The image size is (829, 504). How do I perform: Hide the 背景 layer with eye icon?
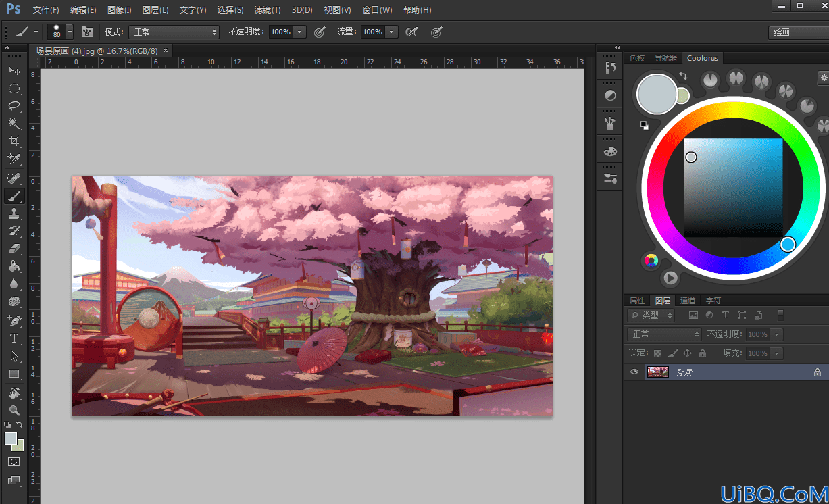pos(634,372)
